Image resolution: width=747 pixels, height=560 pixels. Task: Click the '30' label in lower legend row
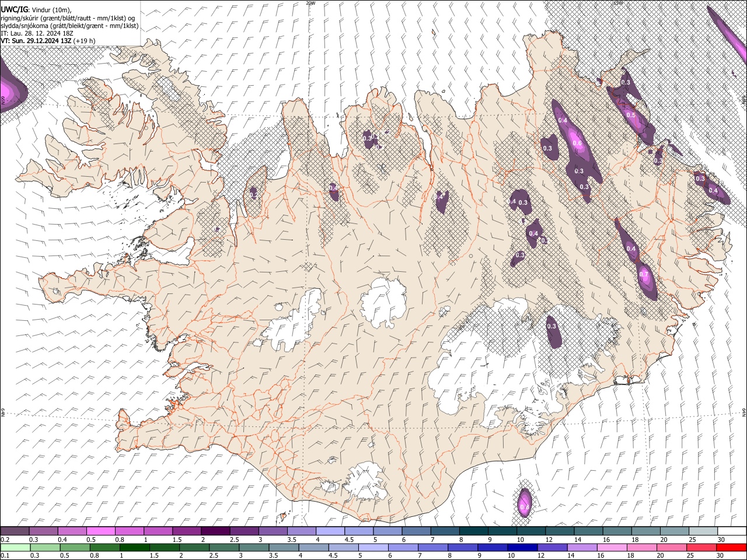tap(721, 556)
